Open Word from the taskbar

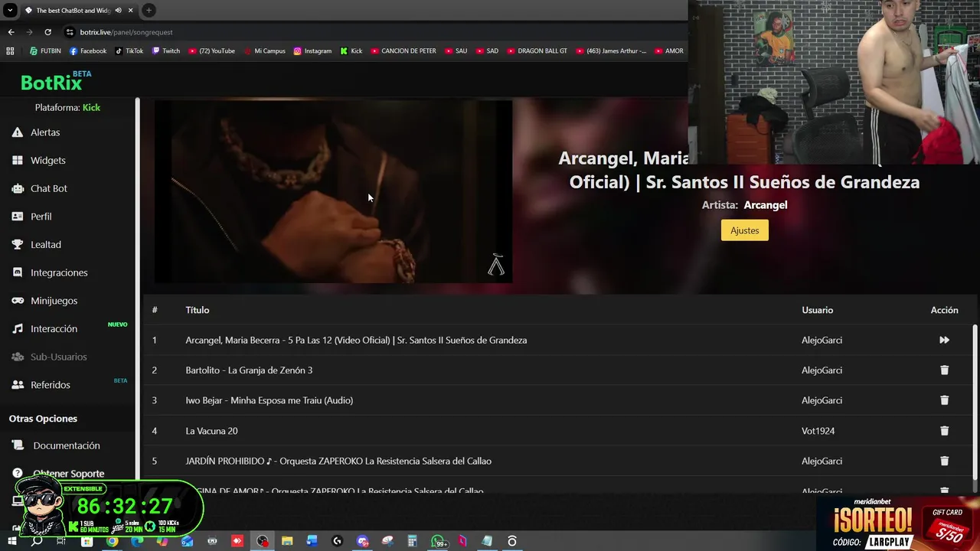pyautogui.click(x=312, y=541)
